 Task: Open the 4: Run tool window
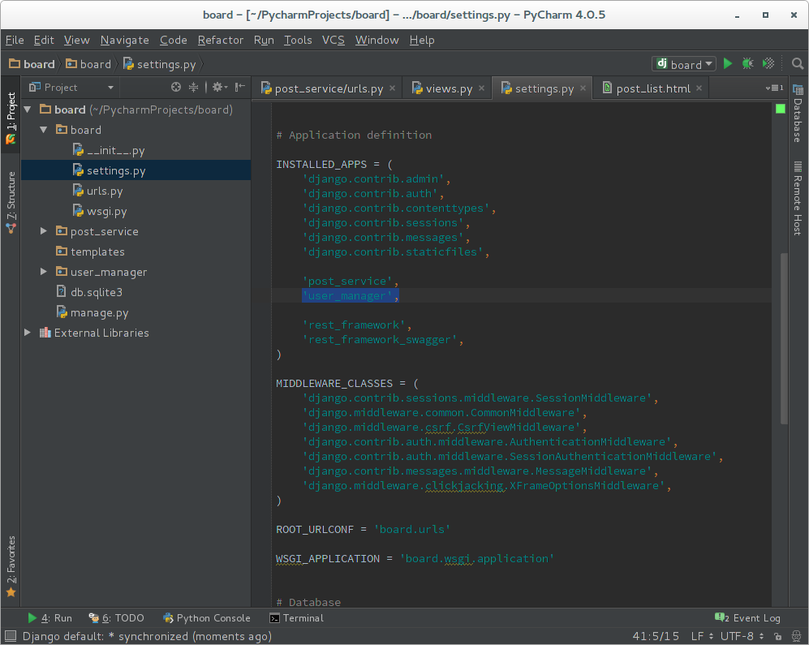[50, 618]
